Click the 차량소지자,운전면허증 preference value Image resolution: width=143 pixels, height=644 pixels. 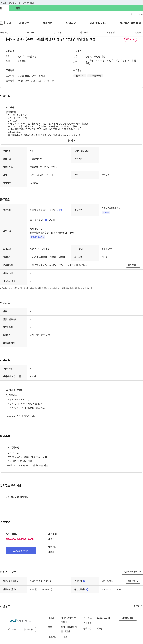coord(40,335)
